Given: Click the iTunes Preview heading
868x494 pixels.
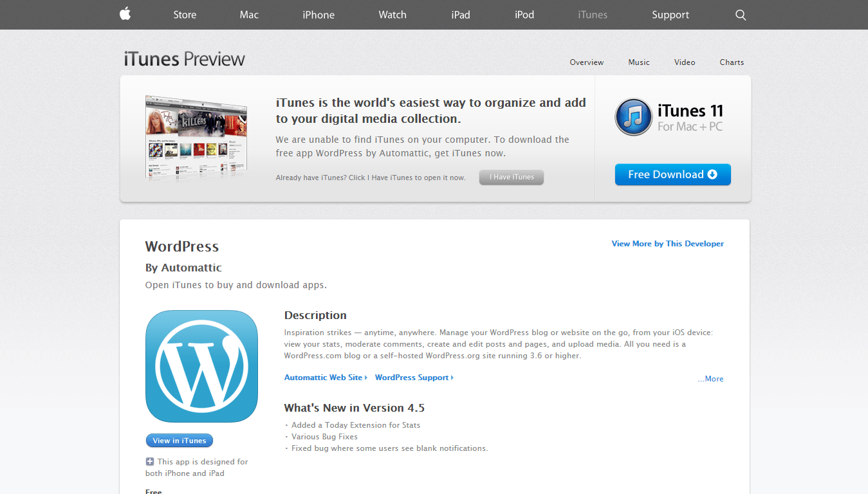Looking at the screenshot, I should tap(185, 59).
